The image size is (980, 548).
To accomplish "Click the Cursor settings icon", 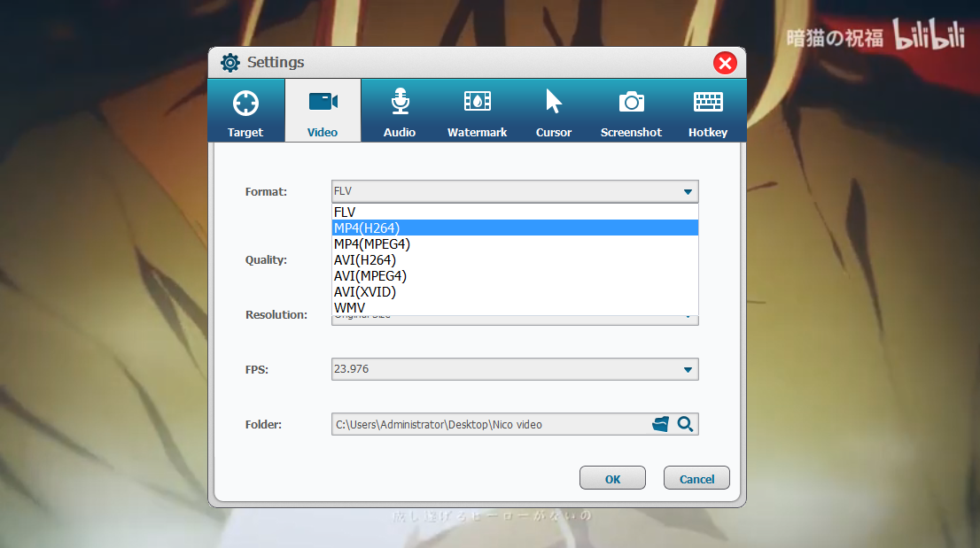I will [x=553, y=101].
